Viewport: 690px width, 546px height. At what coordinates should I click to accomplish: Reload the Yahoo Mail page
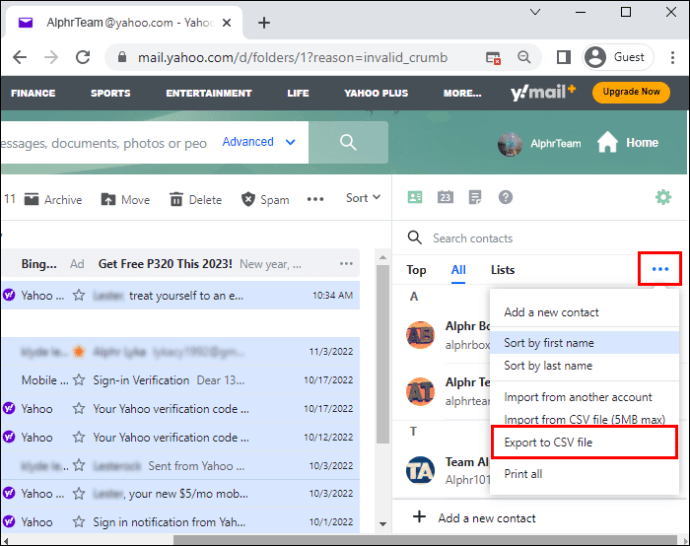click(83, 57)
